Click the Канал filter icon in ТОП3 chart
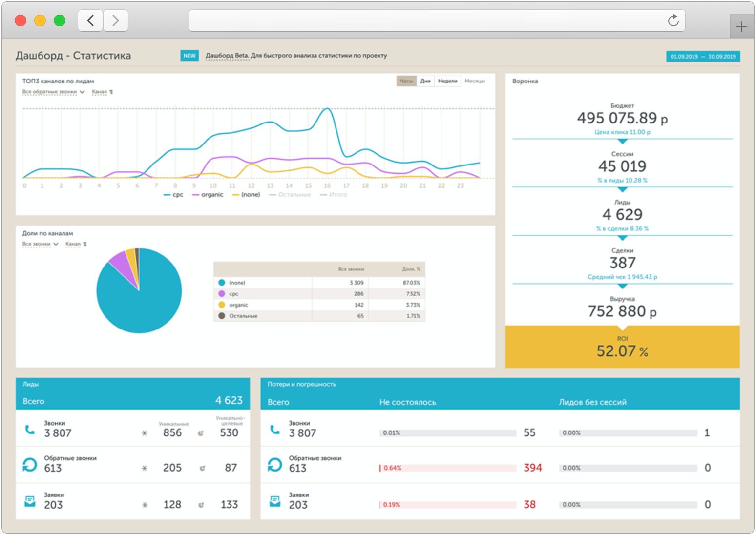Viewport: 756px width, 535px height. [111, 92]
